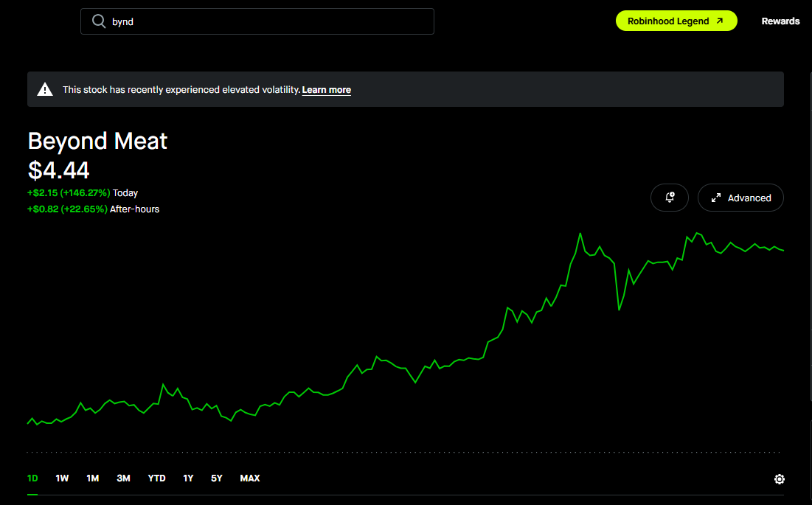Viewport: 812px width, 505px height.
Task: Open the price alert bell button
Action: coord(669,198)
